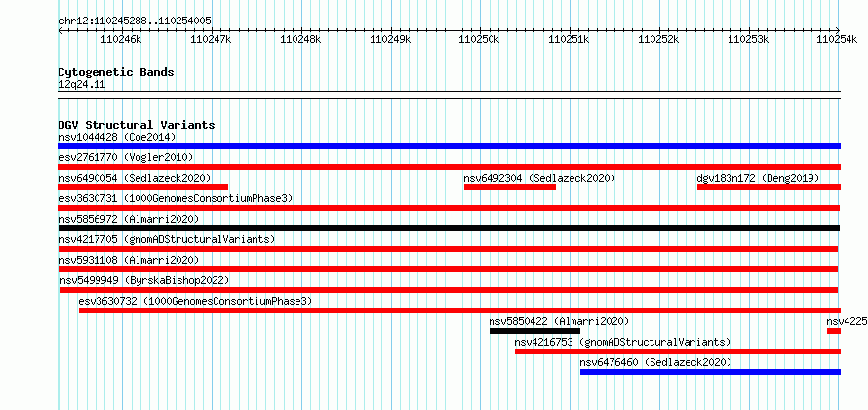
Task: Click the nsv4216753 (gnomADStructuralVariants) label
Action: [623, 342]
